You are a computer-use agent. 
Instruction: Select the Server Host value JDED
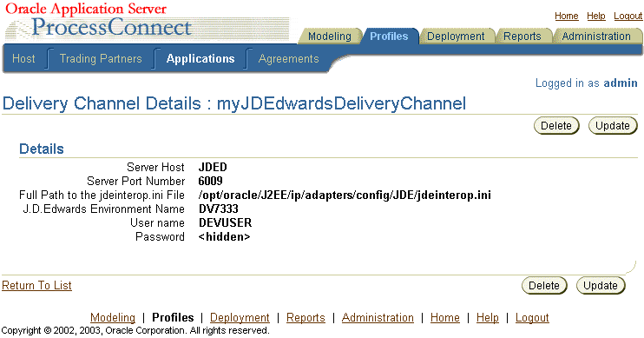pos(213,168)
